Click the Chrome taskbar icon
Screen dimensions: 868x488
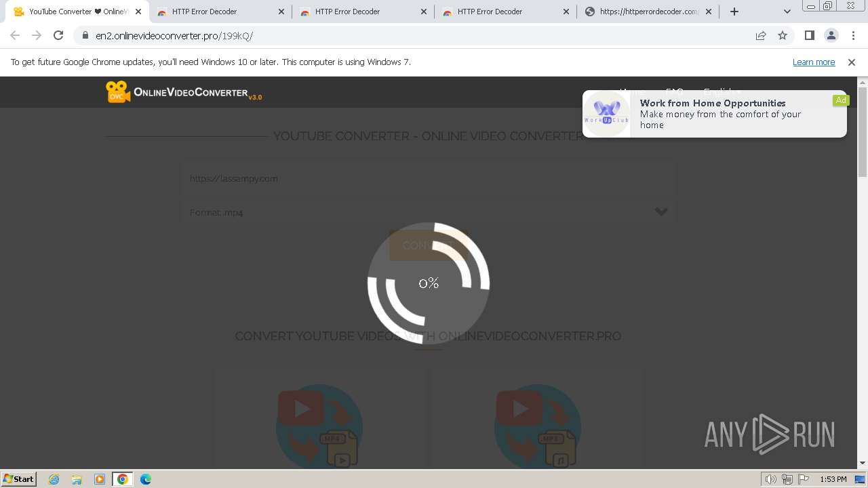[x=123, y=479]
